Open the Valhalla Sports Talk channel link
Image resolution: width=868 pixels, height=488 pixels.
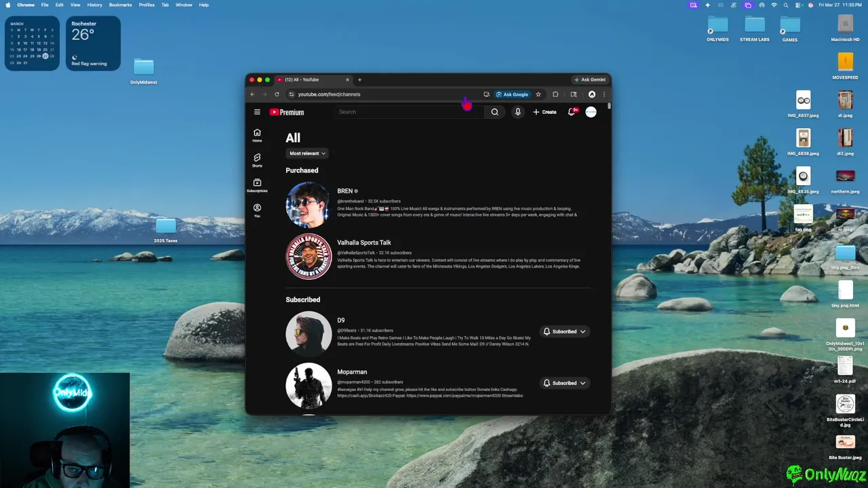tap(364, 243)
